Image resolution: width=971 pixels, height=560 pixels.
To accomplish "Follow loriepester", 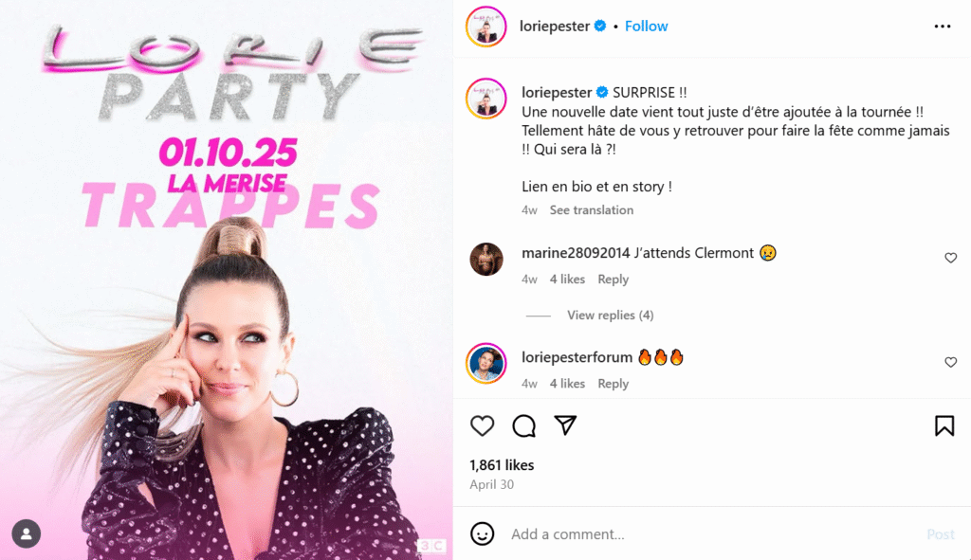I will [x=646, y=26].
